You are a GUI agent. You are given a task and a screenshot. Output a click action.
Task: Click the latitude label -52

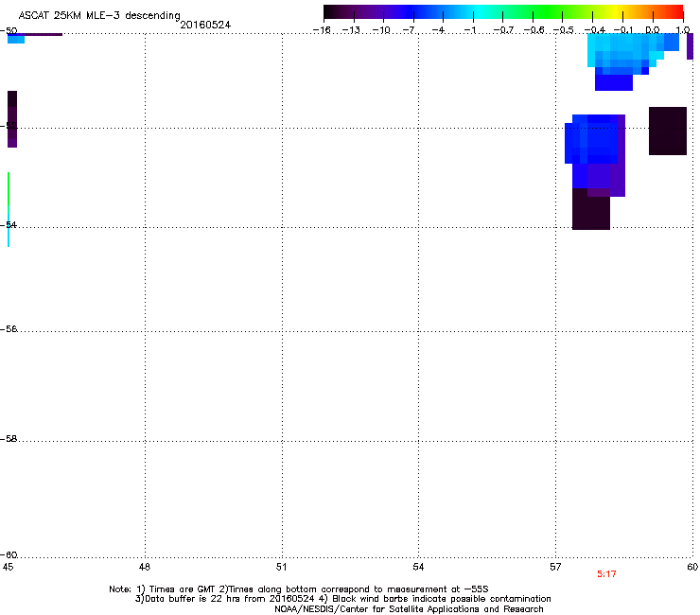9,126
